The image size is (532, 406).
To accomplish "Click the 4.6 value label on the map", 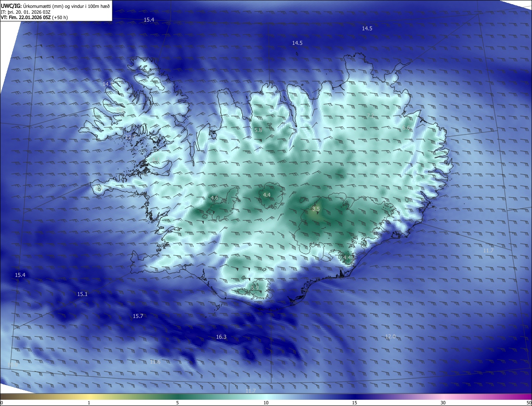I will click(x=214, y=198).
